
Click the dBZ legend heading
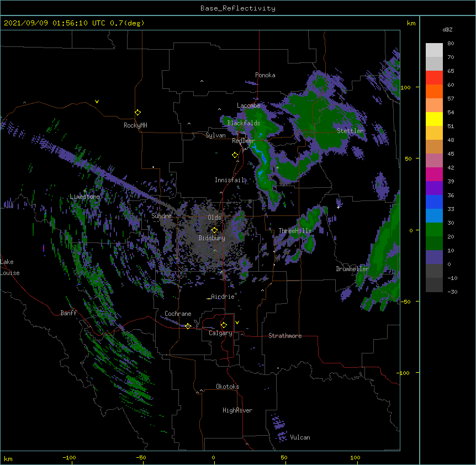447,30
